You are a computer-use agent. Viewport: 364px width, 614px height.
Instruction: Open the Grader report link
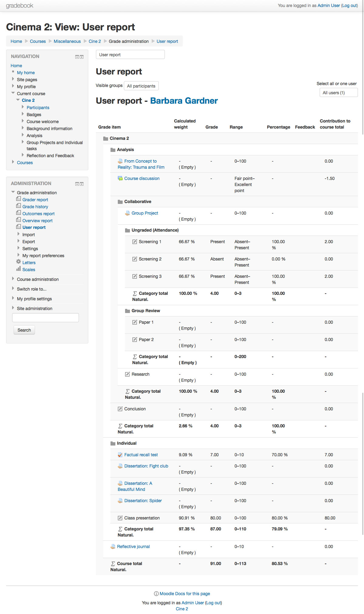(35, 200)
